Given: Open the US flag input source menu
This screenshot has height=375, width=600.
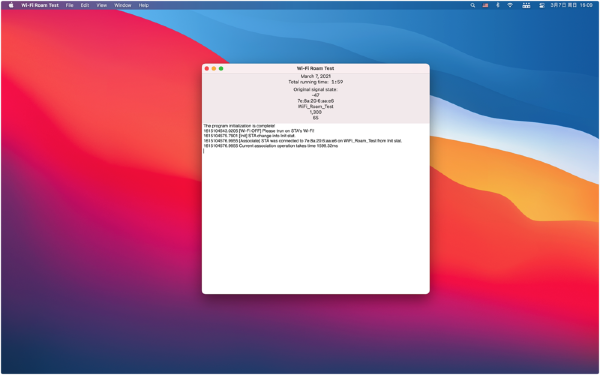Looking at the screenshot, I should click(x=485, y=5).
